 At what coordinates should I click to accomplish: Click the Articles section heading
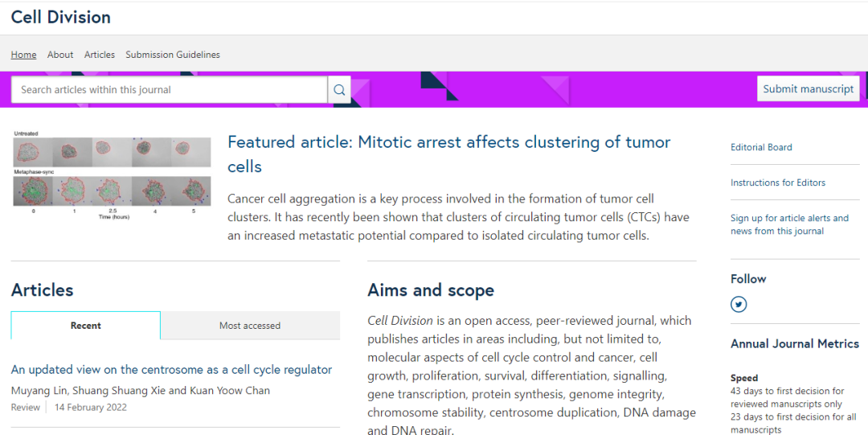coord(42,290)
